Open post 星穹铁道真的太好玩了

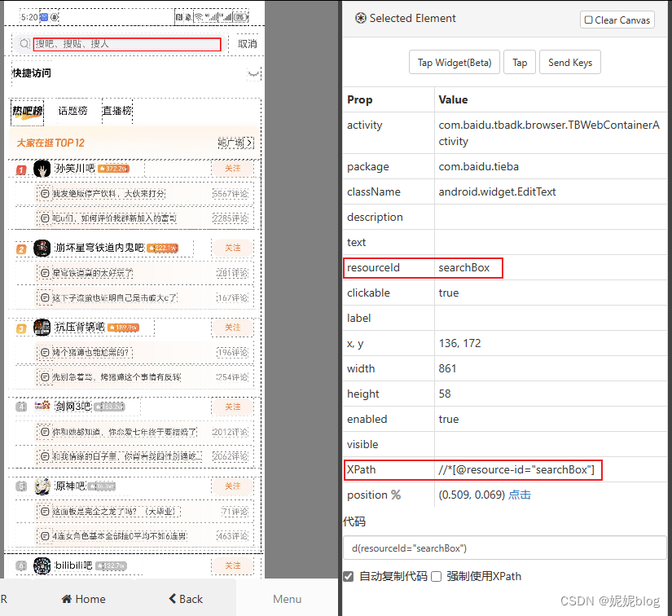coord(93,273)
